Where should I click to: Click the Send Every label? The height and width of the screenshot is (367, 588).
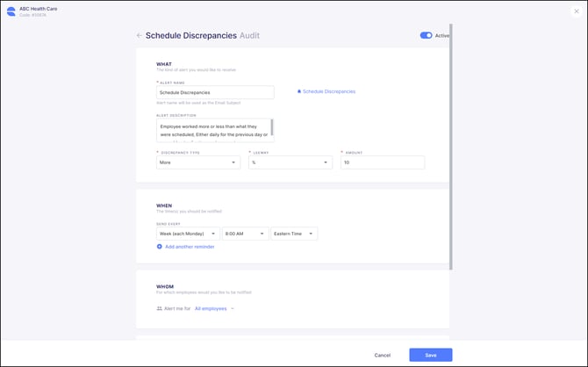[x=169, y=224]
